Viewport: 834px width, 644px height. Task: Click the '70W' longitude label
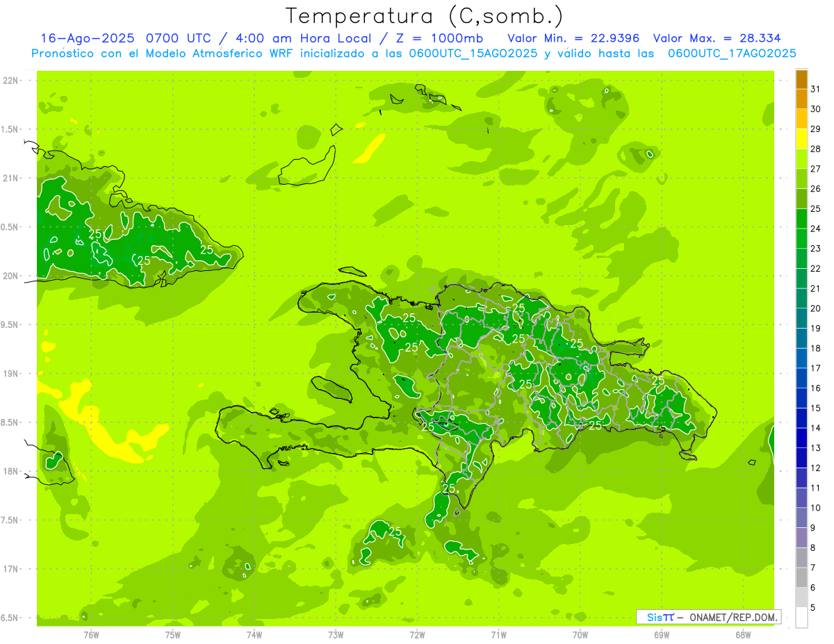580,635
